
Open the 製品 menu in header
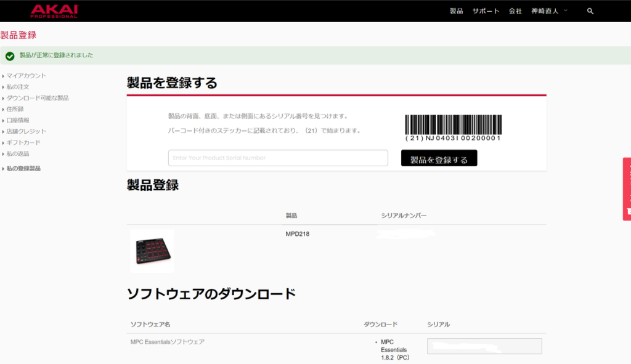(457, 11)
